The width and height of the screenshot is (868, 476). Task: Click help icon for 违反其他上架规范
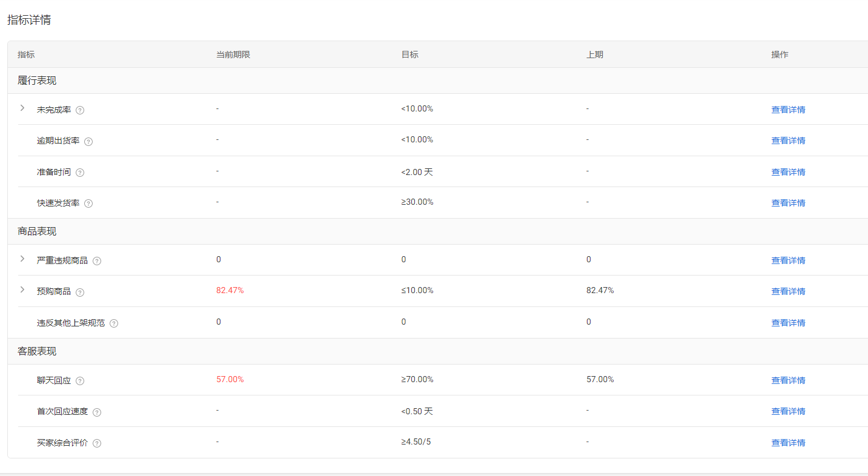(x=114, y=323)
